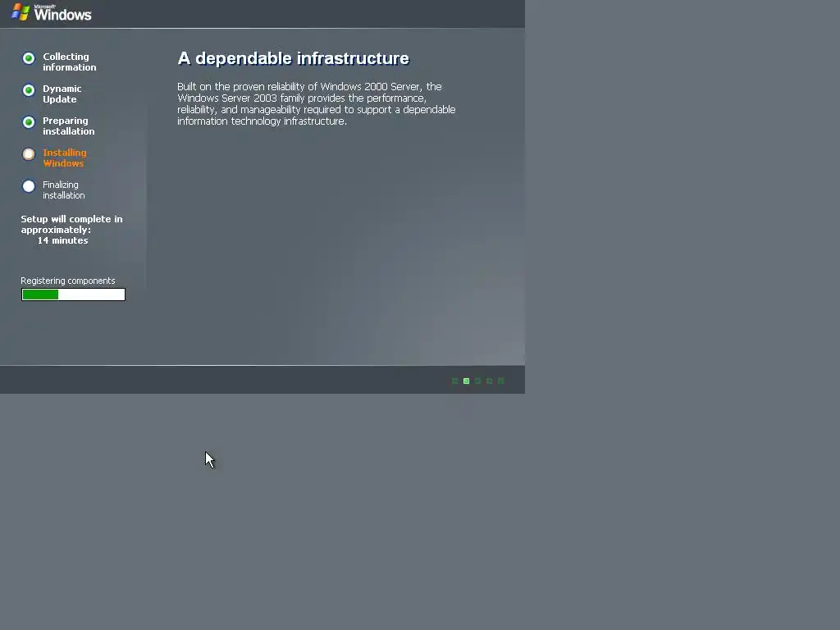Click the paragraph about Windows 2000 Server reliability
Viewport: 840px width, 630px height.
click(x=317, y=104)
